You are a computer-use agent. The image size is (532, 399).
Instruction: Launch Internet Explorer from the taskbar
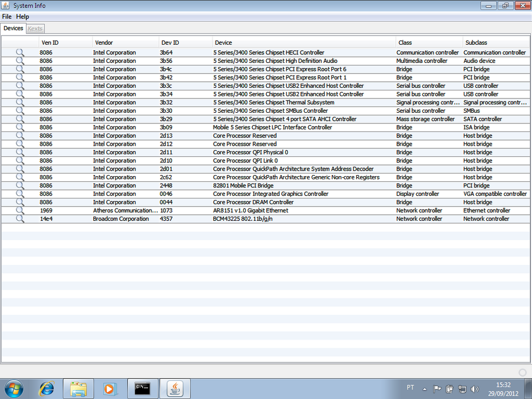[47, 388]
